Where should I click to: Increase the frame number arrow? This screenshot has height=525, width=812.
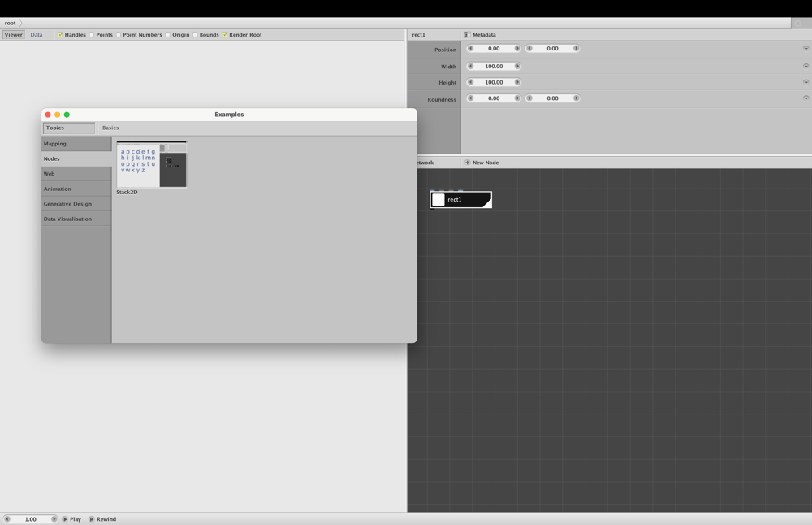pos(54,518)
